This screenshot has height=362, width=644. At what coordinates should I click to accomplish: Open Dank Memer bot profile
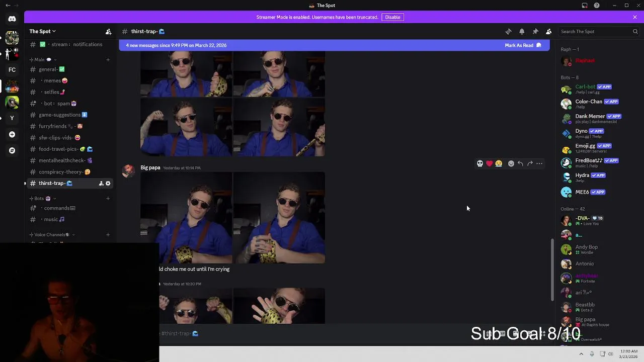coord(599,118)
